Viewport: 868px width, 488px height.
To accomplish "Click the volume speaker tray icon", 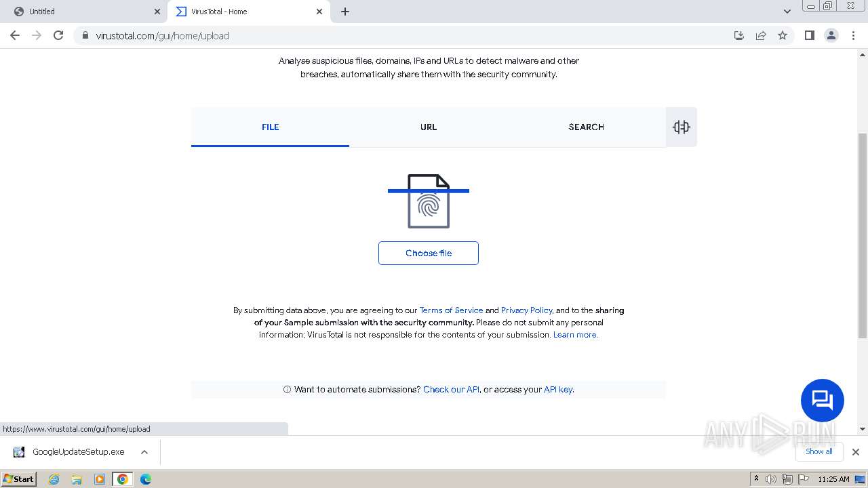I will pos(771,479).
